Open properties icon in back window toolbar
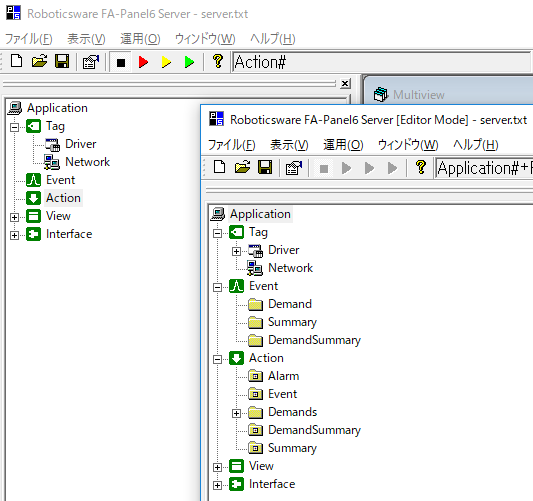Screen dimensions: 533x501 (x=90, y=62)
